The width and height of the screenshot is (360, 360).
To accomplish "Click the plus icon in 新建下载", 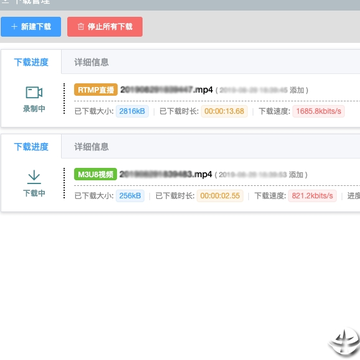I will [x=14, y=27].
